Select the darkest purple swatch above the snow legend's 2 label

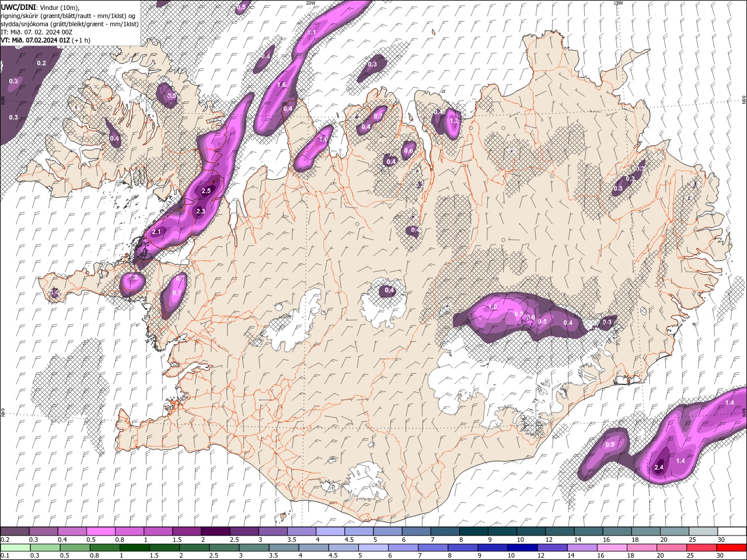click(215, 531)
